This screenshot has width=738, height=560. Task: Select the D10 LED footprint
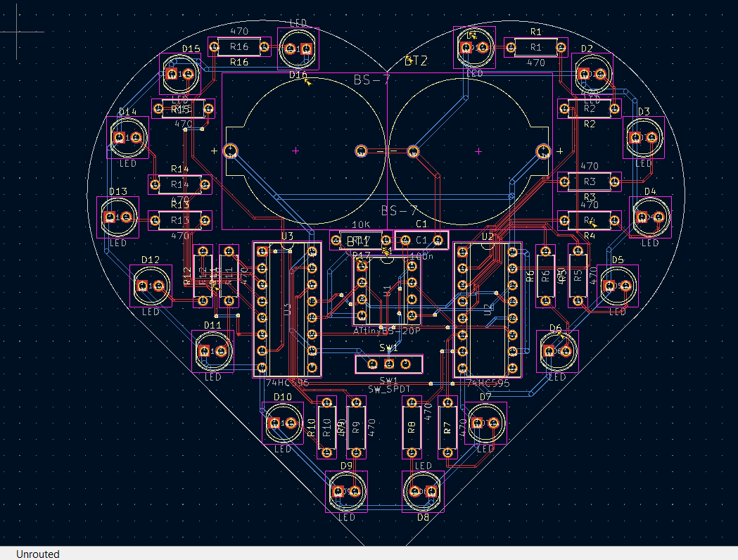[282, 423]
